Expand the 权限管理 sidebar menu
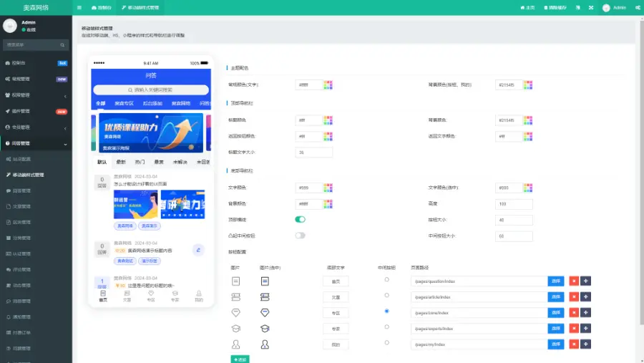644x363 pixels. pyautogui.click(x=36, y=95)
